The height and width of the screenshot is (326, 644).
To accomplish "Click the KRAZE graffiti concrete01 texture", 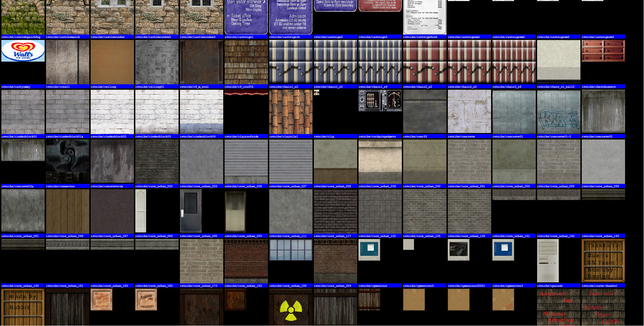I will (558, 112).
